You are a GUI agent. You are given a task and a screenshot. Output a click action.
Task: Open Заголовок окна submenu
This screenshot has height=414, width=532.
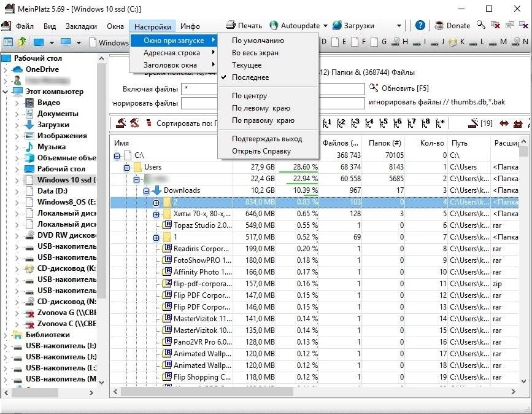click(173, 65)
